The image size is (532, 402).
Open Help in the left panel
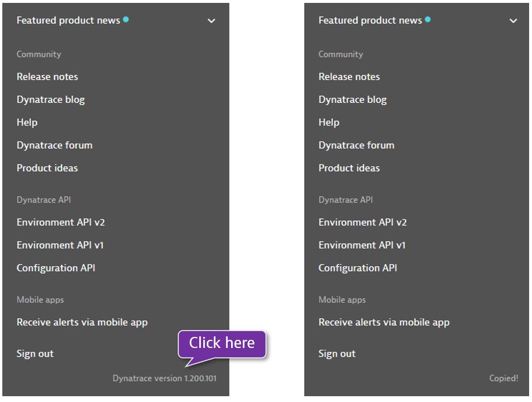pos(27,123)
